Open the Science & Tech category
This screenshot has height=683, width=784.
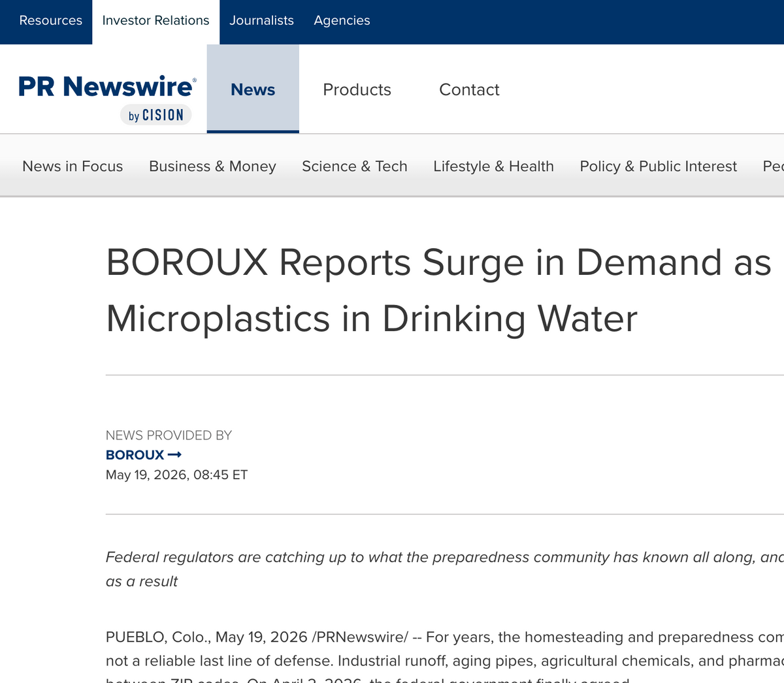tap(355, 167)
